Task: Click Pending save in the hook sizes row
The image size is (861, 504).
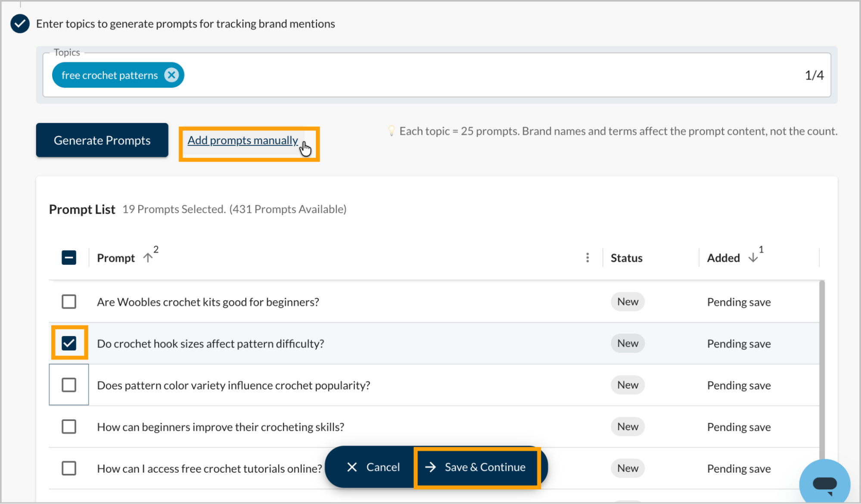Action: click(x=739, y=344)
